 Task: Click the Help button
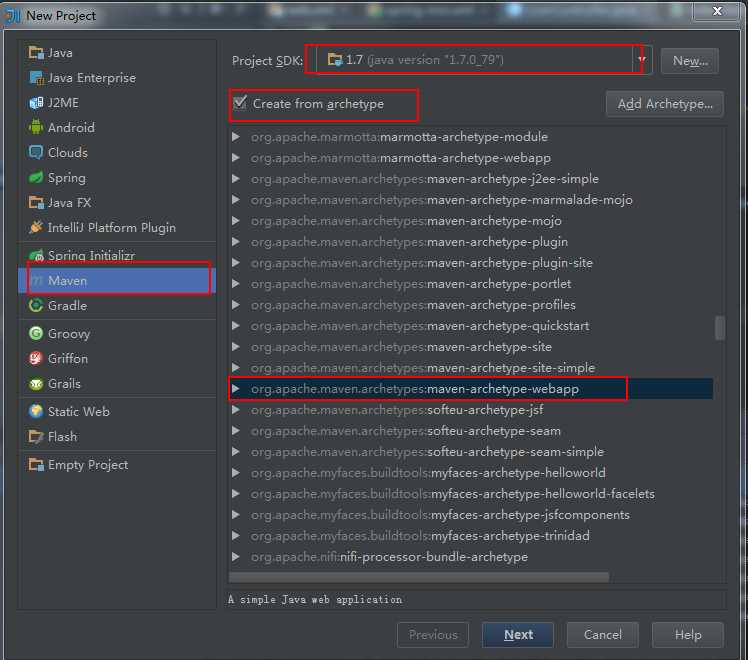point(687,635)
